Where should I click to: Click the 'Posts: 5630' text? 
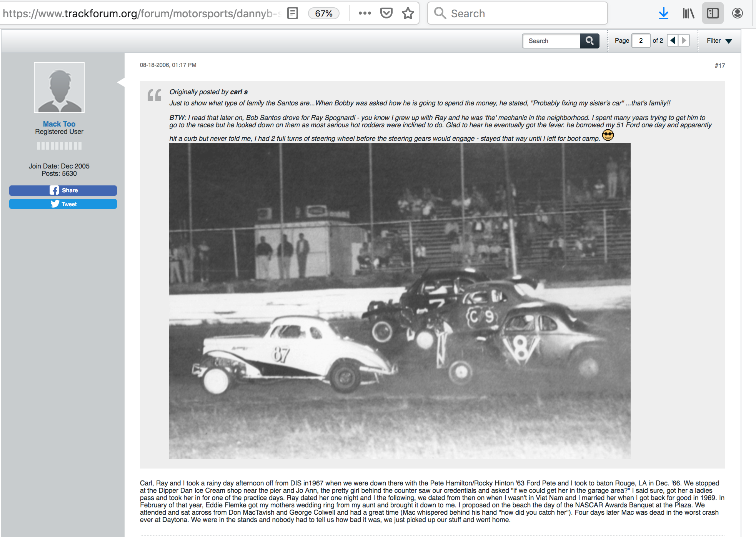(x=59, y=173)
